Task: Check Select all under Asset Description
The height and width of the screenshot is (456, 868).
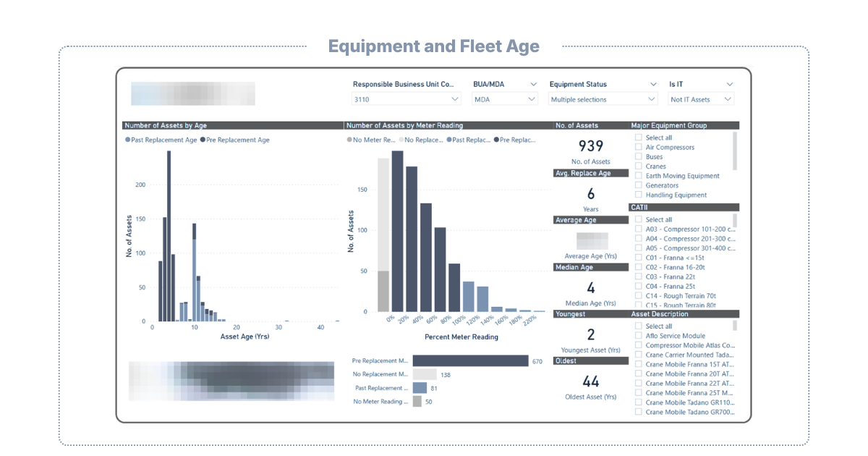Action: tap(639, 326)
